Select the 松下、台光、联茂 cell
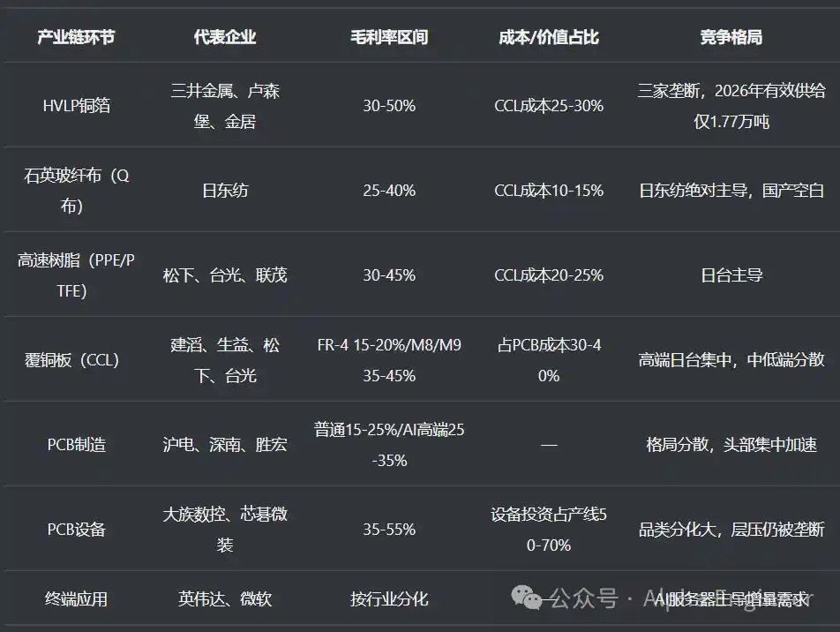 [x=225, y=275]
